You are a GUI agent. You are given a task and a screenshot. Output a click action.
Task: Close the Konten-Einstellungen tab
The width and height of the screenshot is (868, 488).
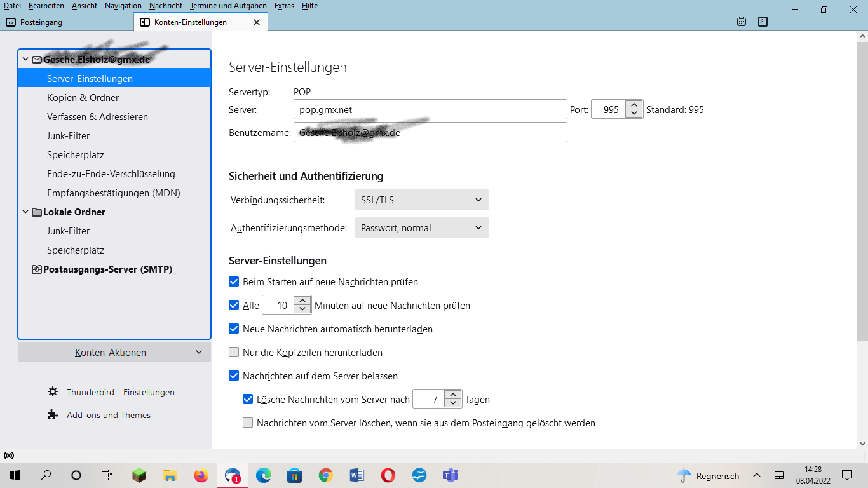(x=257, y=22)
